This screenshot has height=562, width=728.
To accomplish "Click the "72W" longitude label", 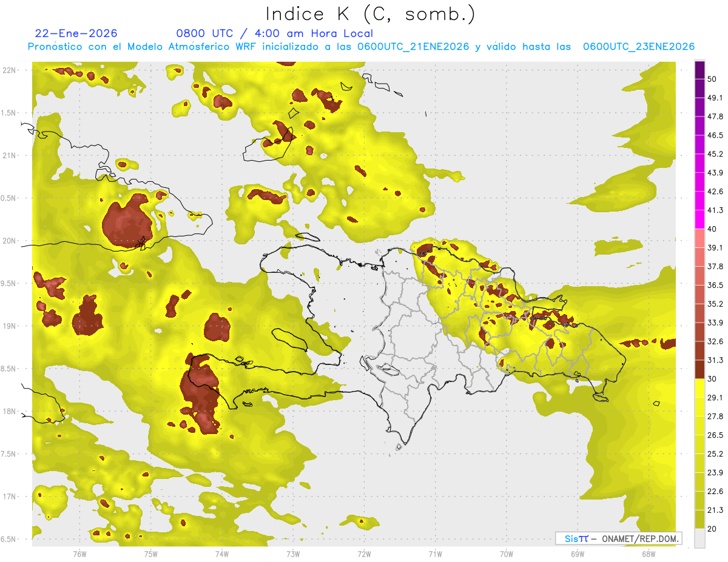I will coord(364,554).
